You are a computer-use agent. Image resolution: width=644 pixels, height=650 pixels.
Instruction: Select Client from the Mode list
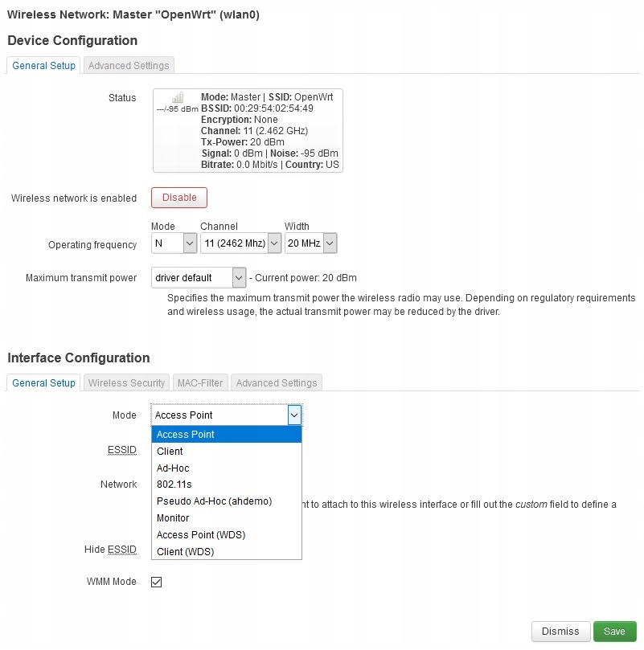pyautogui.click(x=170, y=452)
